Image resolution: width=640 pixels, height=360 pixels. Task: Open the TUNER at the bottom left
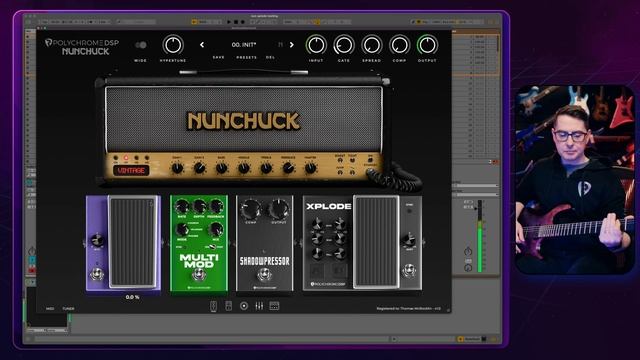click(x=68, y=309)
